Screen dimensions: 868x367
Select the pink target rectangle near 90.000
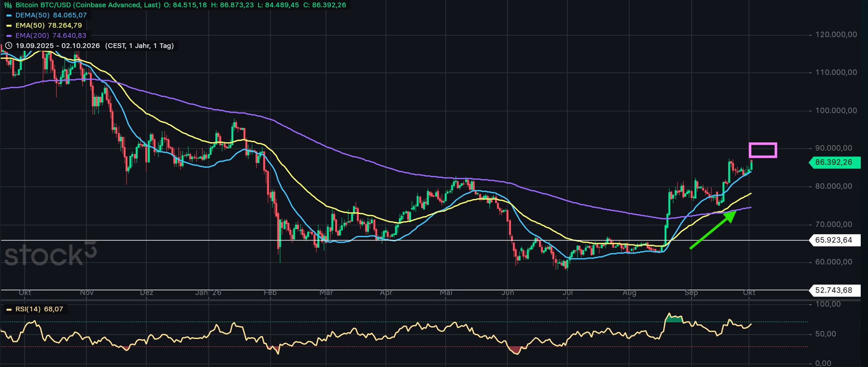click(763, 150)
